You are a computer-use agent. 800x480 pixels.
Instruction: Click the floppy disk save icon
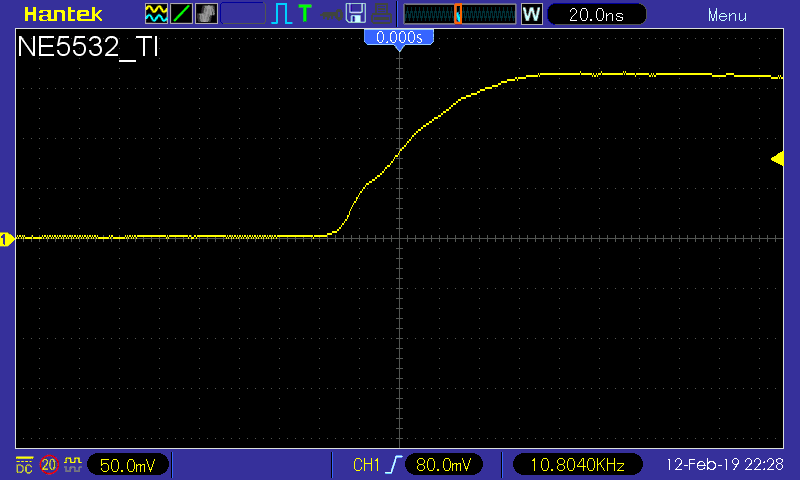click(x=356, y=14)
